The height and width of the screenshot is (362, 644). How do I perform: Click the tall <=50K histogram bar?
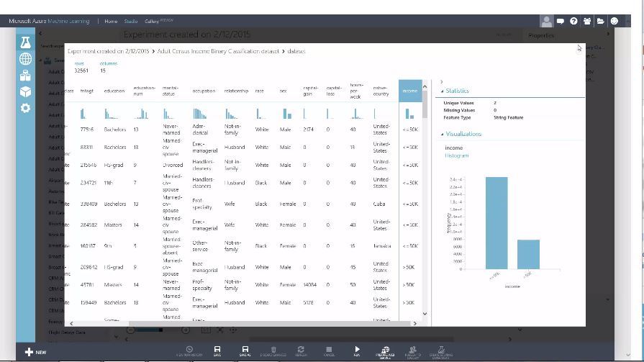pos(496,223)
